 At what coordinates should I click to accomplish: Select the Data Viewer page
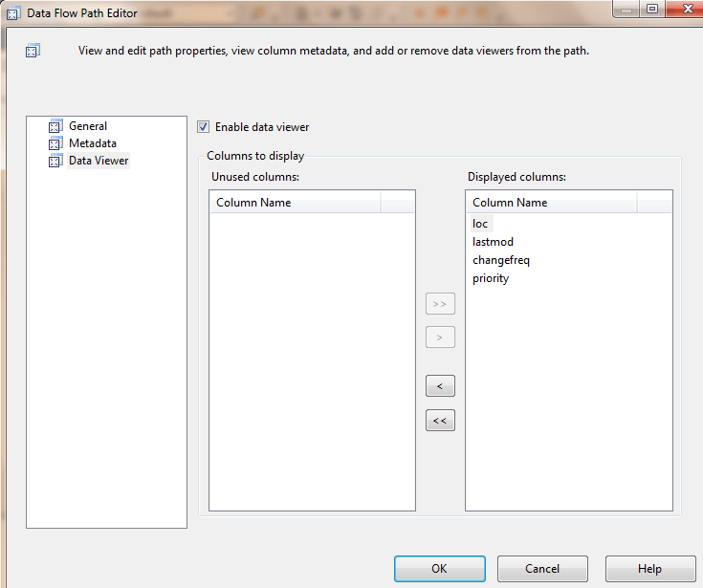pyautogui.click(x=99, y=161)
